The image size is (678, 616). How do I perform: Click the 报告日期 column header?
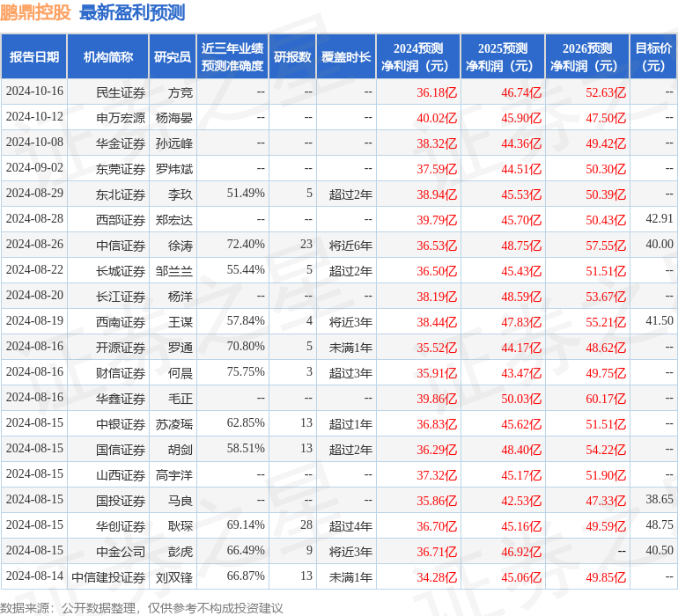[x=34, y=56]
